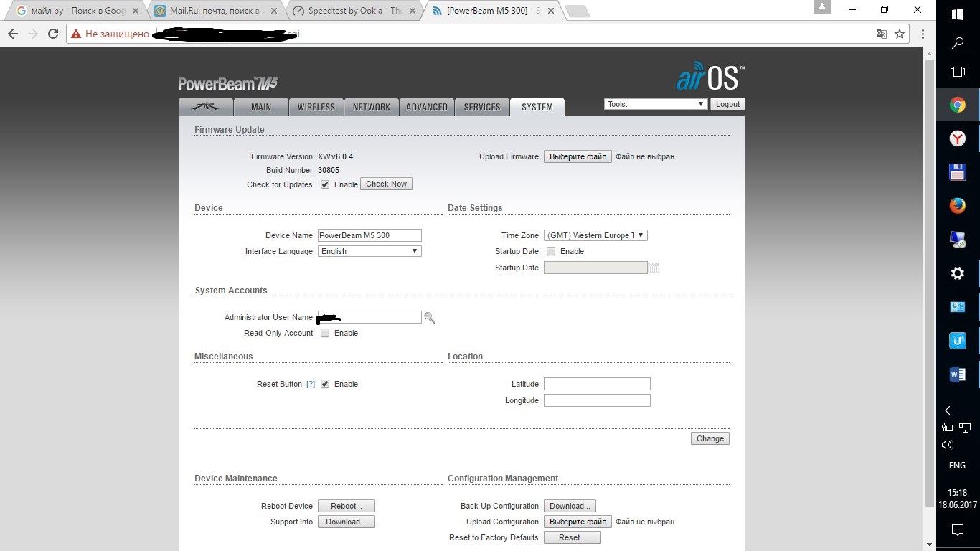This screenshot has width=980, height=551.
Task: Click the Check Now button
Action: point(386,184)
